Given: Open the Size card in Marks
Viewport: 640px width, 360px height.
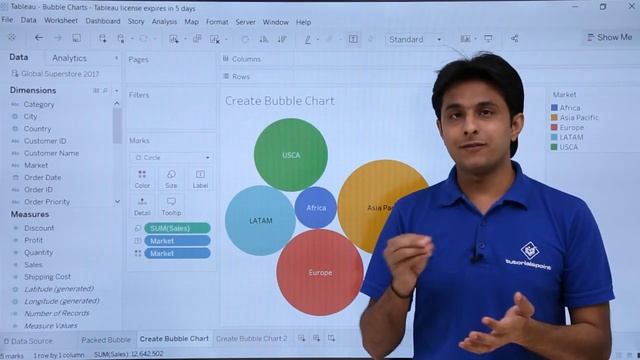Looking at the screenshot, I should click(171, 179).
